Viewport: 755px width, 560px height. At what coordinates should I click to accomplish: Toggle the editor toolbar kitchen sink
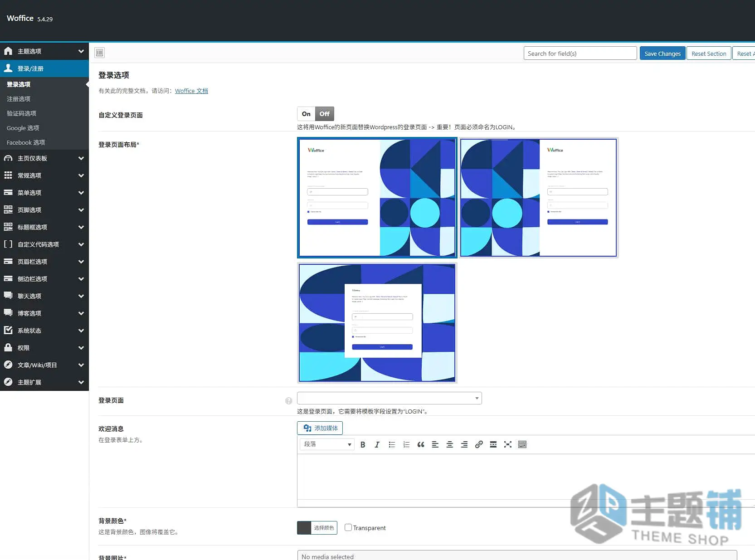[522, 444]
